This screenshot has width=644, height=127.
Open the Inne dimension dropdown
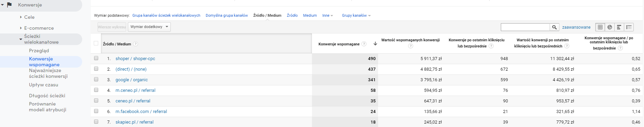(x=327, y=15)
